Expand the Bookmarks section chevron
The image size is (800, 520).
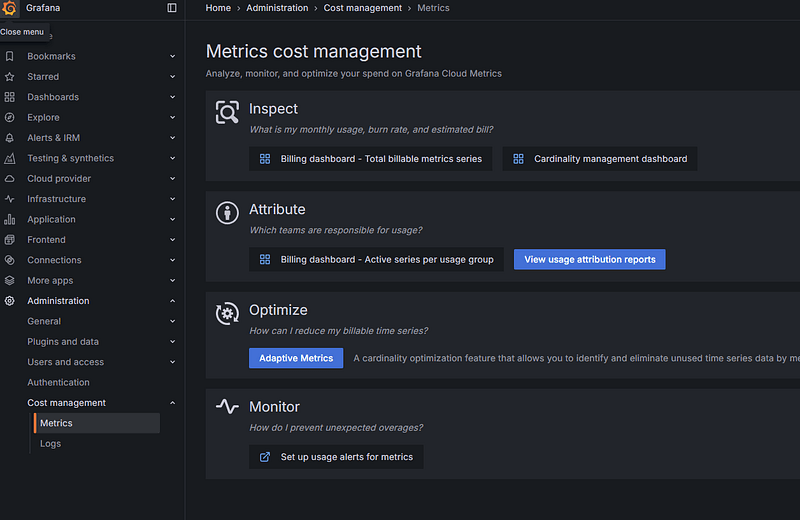tap(172, 56)
